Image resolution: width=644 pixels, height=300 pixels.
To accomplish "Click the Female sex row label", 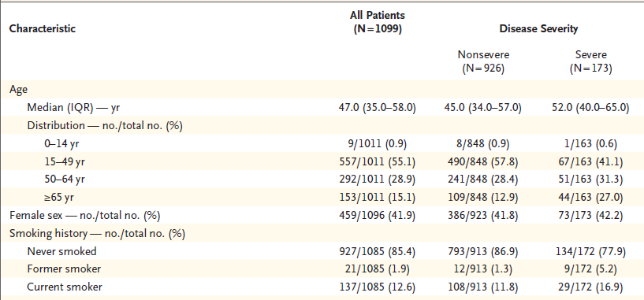I will pyautogui.click(x=84, y=215).
